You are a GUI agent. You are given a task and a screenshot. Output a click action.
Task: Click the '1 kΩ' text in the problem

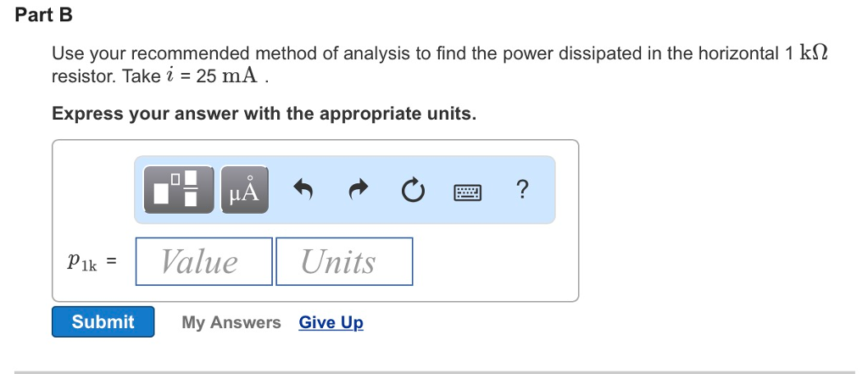click(x=805, y=54)
